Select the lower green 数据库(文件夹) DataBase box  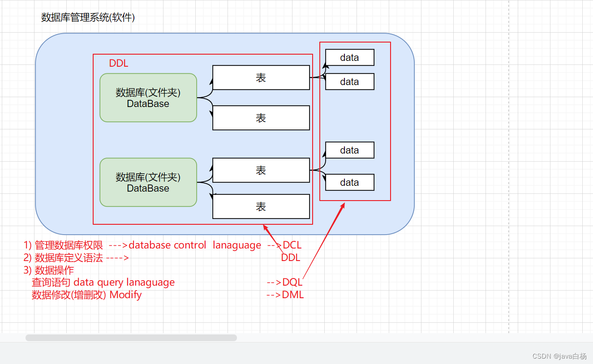tap(148, 182)
